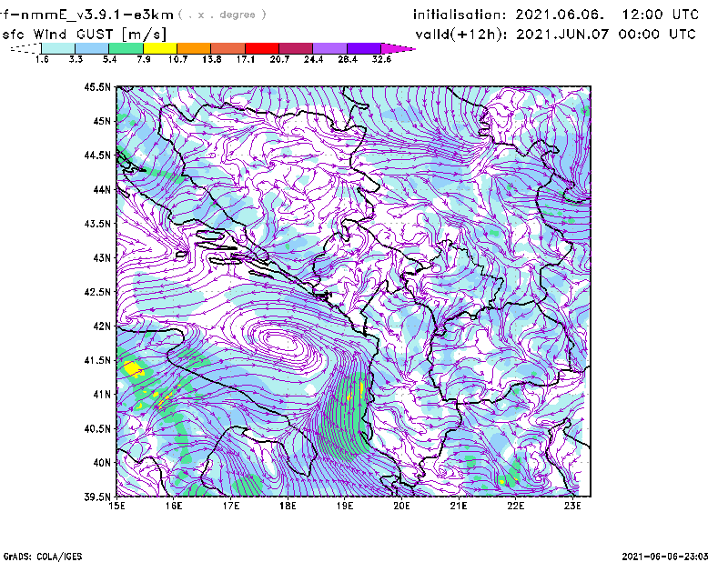Click the legend value 5.4
Viewport: 728px width, 562px height.
109,59
